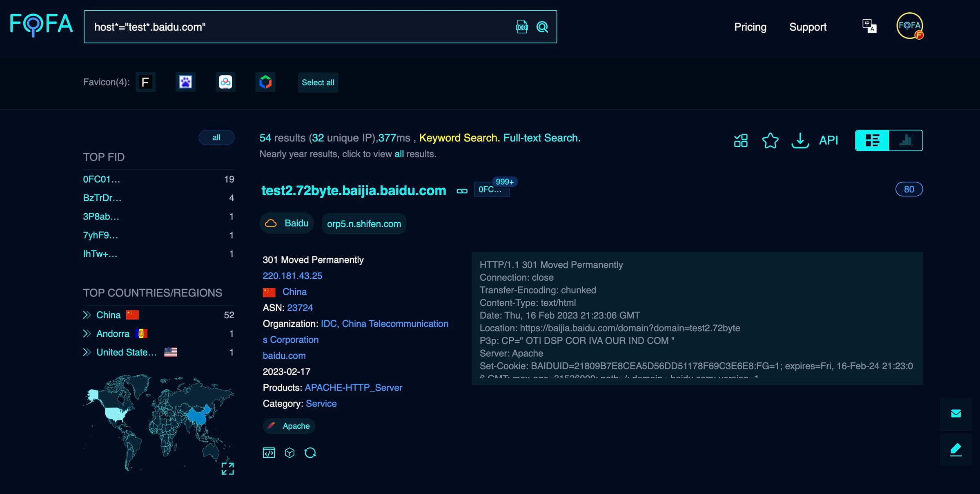The width and height of the screenshot is (980, 494).
Task: Open the Support menu
Action: (x=808, y=27)
